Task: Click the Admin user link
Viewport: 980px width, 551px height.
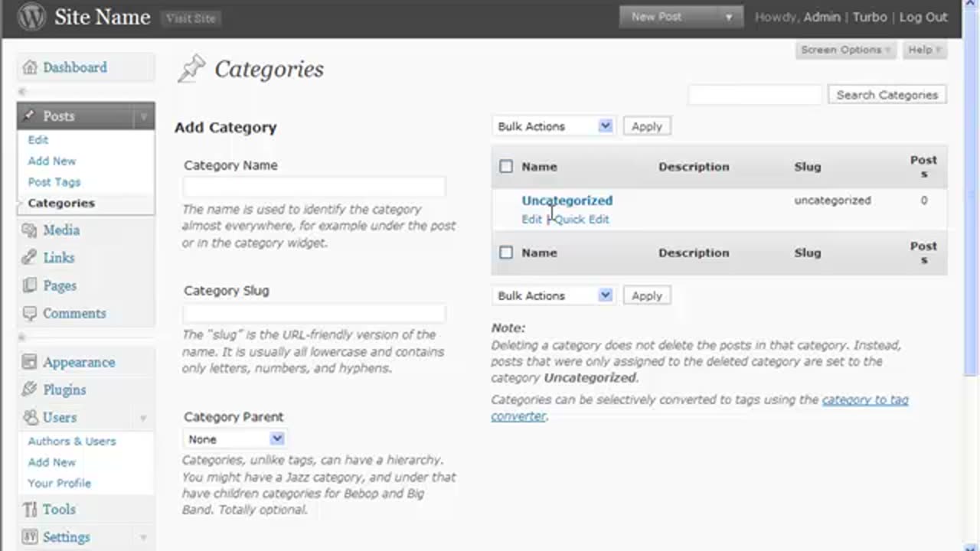Action: coord(822,17)
